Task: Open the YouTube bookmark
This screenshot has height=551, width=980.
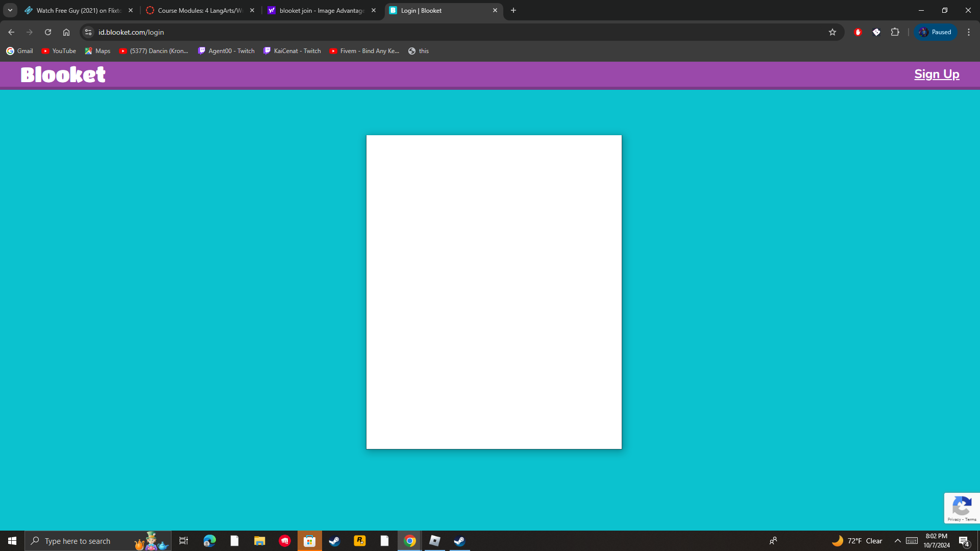Action: (59, 51)
